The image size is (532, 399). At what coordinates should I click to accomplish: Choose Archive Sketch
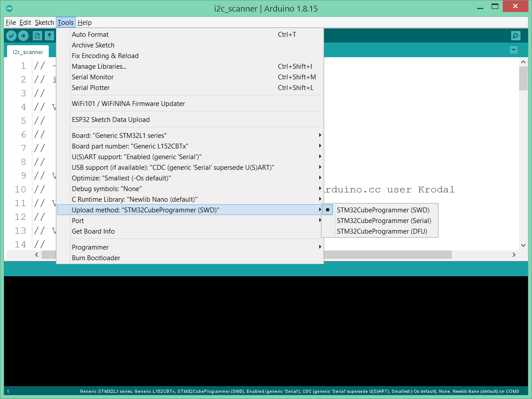(190, 45)
